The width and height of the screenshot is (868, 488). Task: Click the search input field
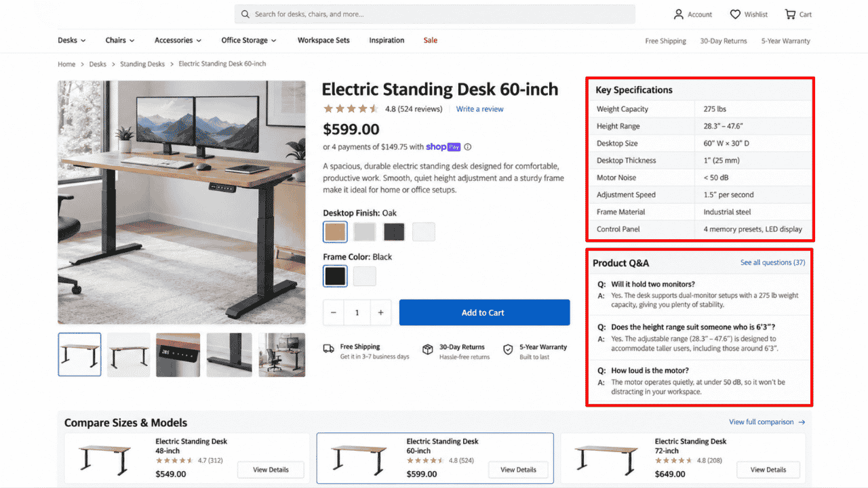tap(435, 14)
